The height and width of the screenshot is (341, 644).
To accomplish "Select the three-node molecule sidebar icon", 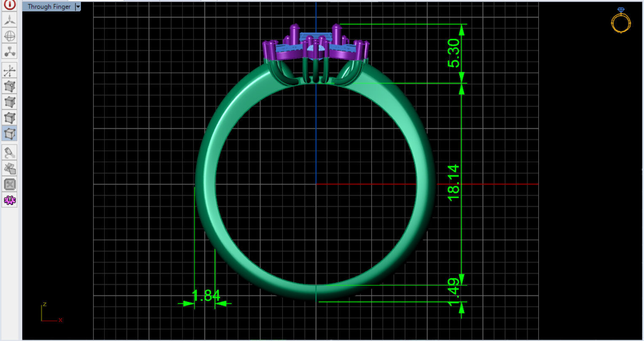I will click(x=9, y=52).
